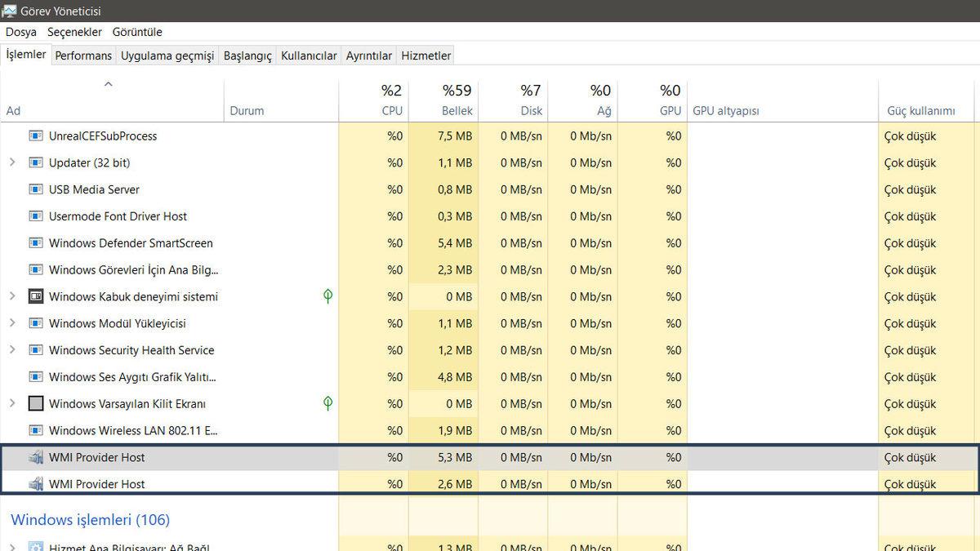Open the Dosya menu
Image resolution: width=980 pixels, height=551 pixels.
[x=20, y=32]
